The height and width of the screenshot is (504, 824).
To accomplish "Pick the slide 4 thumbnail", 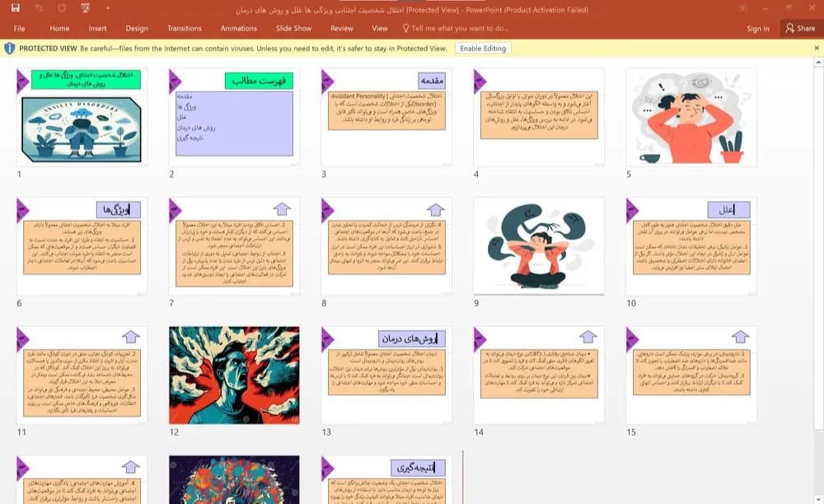I will click(539, 117).
